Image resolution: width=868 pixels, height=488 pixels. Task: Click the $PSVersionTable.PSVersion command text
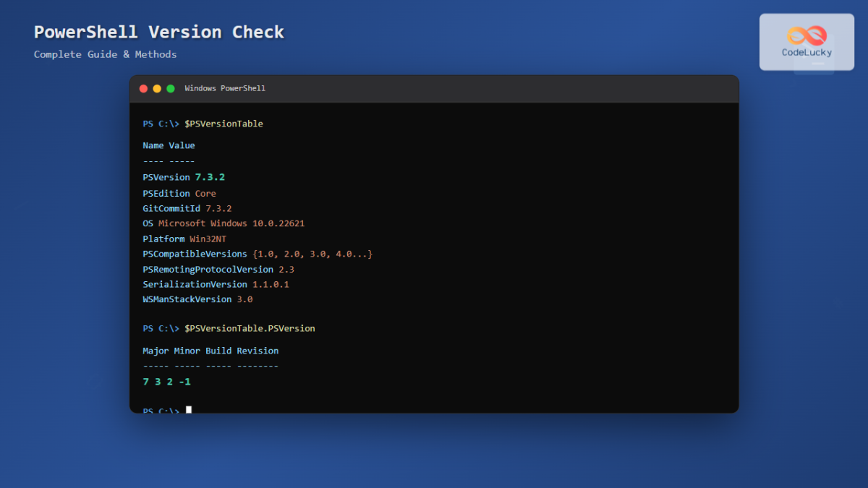click(x=251, y=328)
